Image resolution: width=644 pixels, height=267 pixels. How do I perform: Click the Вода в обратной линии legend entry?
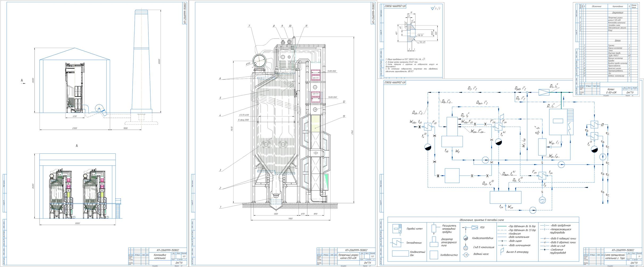(558, 242)
